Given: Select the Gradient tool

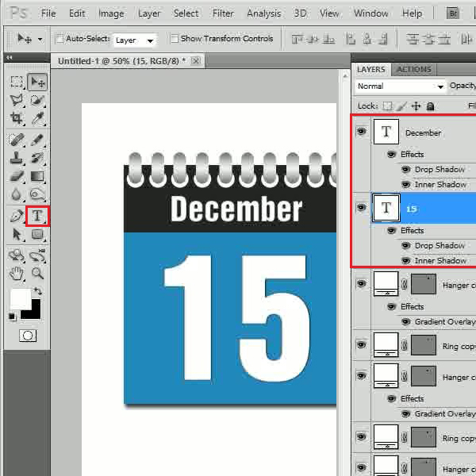Looking at the screenshot, I should tap(37, 176).
